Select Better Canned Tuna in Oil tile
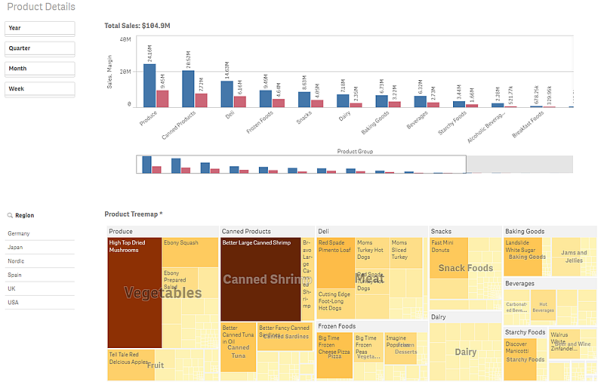This screenshot has width=604, height=385. click(238, 347)
